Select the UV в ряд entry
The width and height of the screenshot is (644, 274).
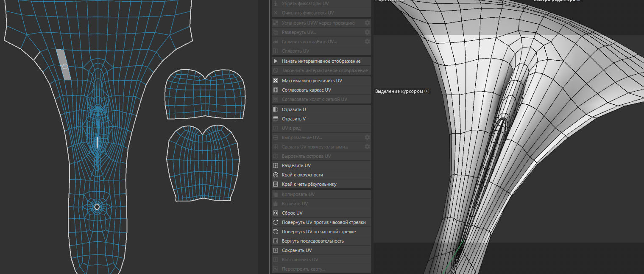[321, 128]
